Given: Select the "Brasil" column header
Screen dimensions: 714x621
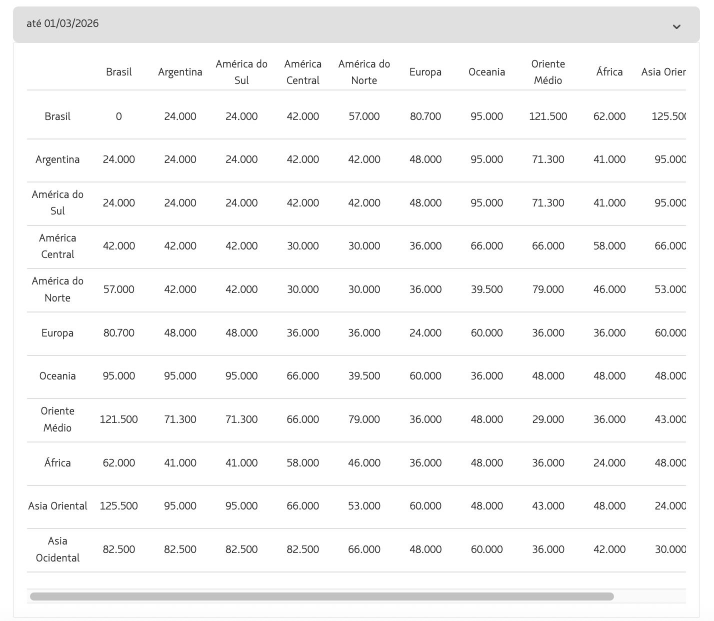Looking at the screenshot, I should point(118,72).
